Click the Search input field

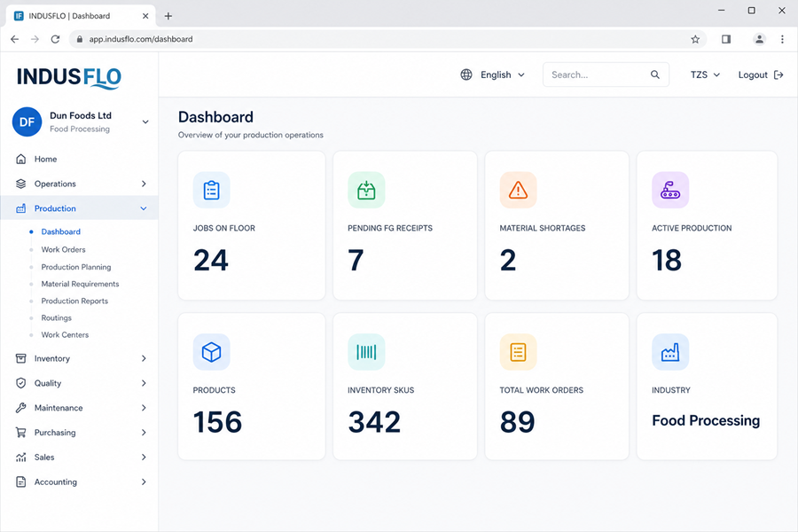(606, 74)
